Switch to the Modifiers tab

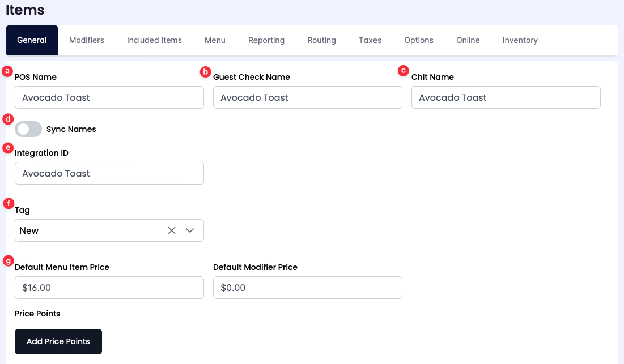point(87,40)
